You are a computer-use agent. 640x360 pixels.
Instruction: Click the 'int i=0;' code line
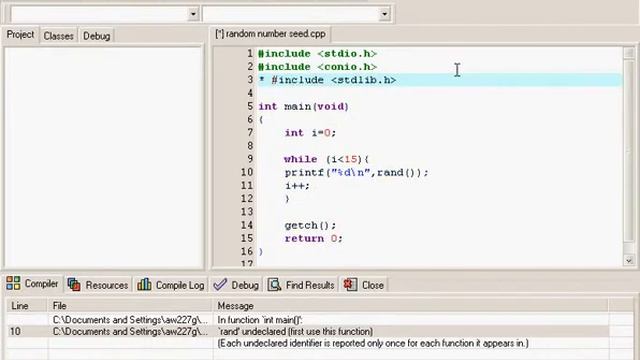[x=310, y=133]
